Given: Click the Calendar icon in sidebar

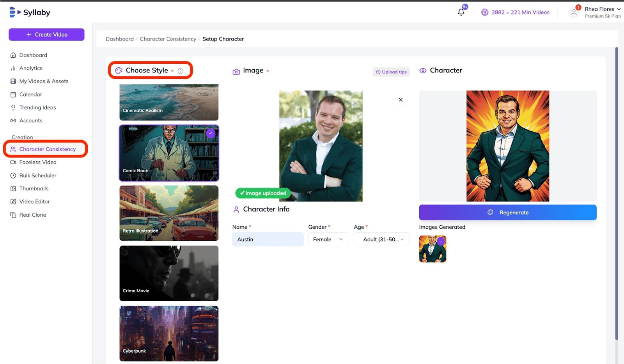Looking at the screenshot, I should click(x=13, y=95).
